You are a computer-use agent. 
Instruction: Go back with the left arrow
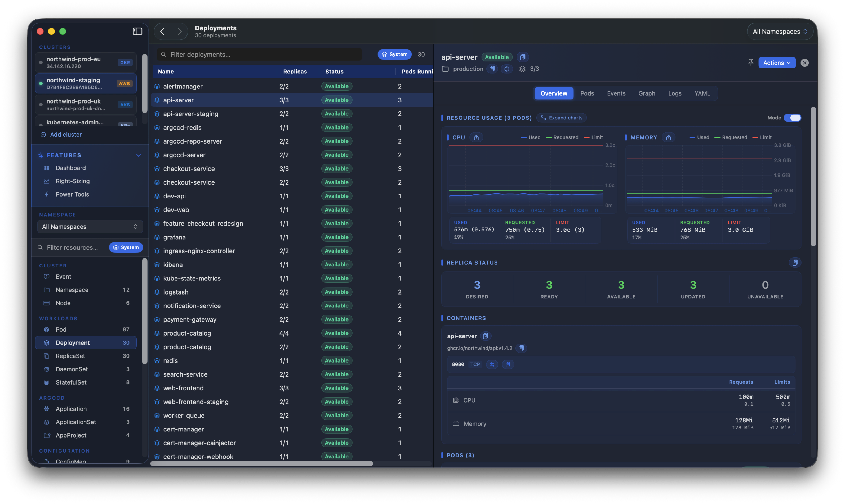[x=162, y=32]
